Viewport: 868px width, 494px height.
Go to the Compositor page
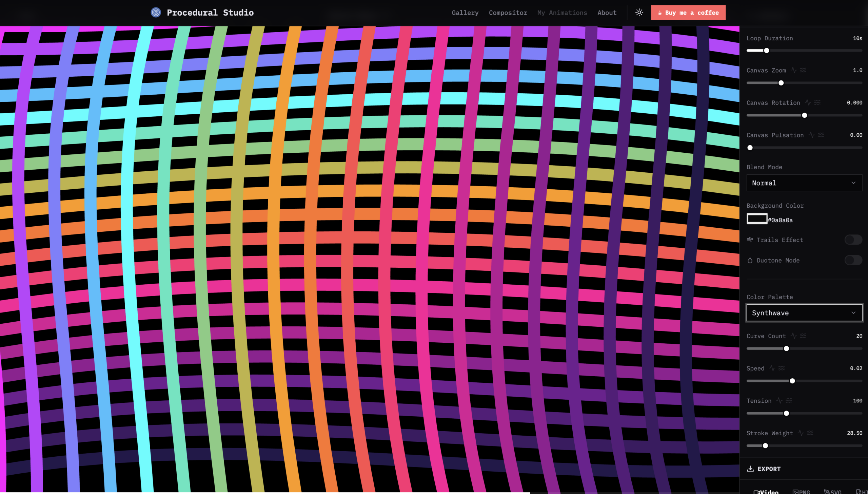[508, 13]
